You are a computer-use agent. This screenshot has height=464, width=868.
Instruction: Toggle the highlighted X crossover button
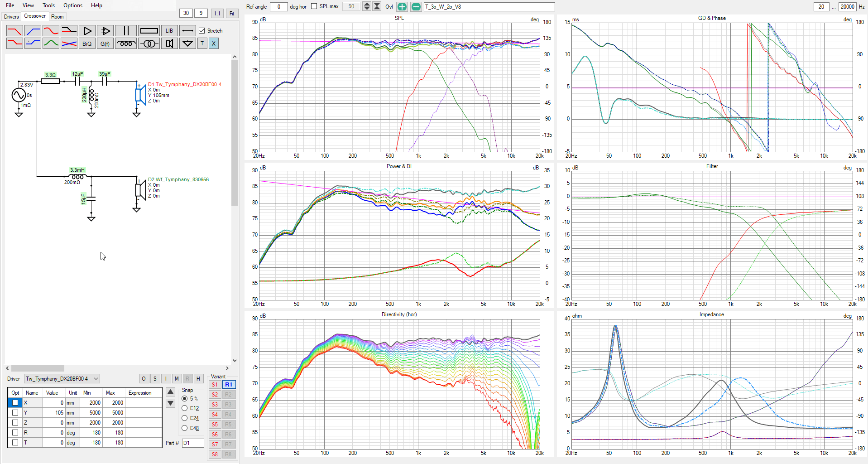tap(214, 43)
